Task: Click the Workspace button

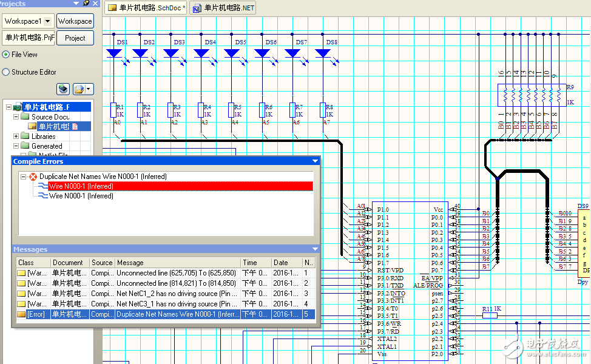Action: tap(75, 21)
